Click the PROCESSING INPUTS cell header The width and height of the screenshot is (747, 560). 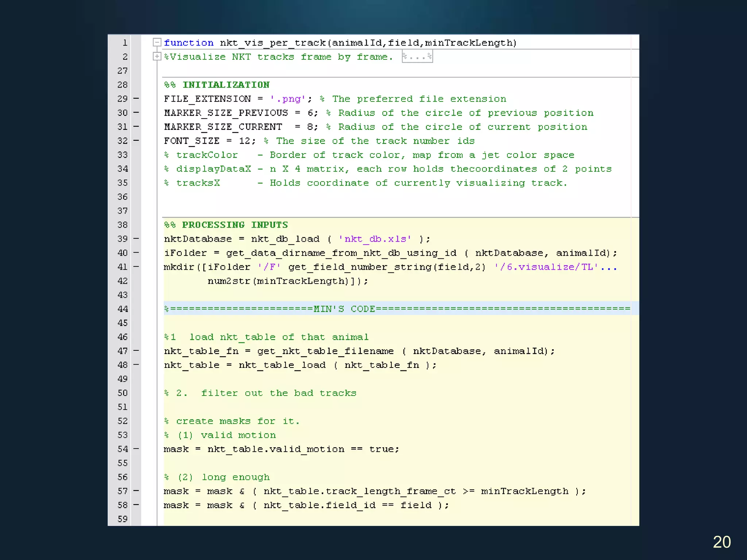[x=226, y=225]
